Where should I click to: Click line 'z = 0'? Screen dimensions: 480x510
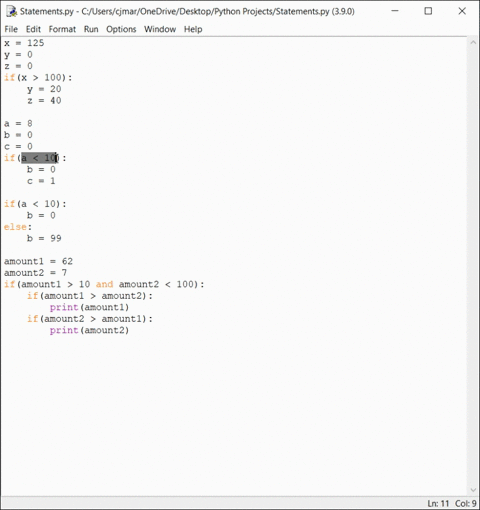18,66
